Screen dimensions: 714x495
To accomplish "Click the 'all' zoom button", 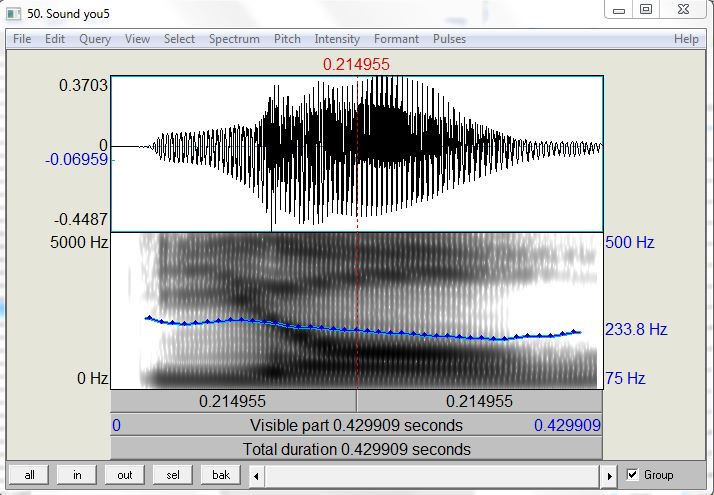I will pyautogui.click(x=29, y=475).
